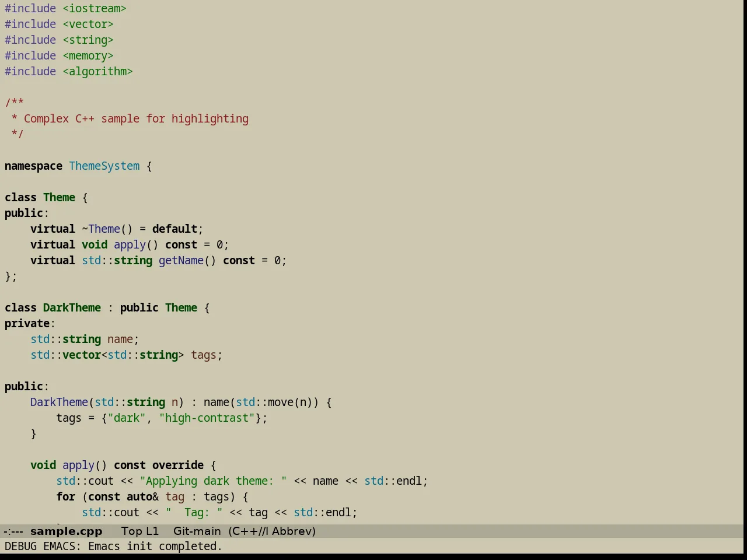Click the "high-contrast" string literal
The height and width of the screenshot is (560, 747).
pos(207,418)
